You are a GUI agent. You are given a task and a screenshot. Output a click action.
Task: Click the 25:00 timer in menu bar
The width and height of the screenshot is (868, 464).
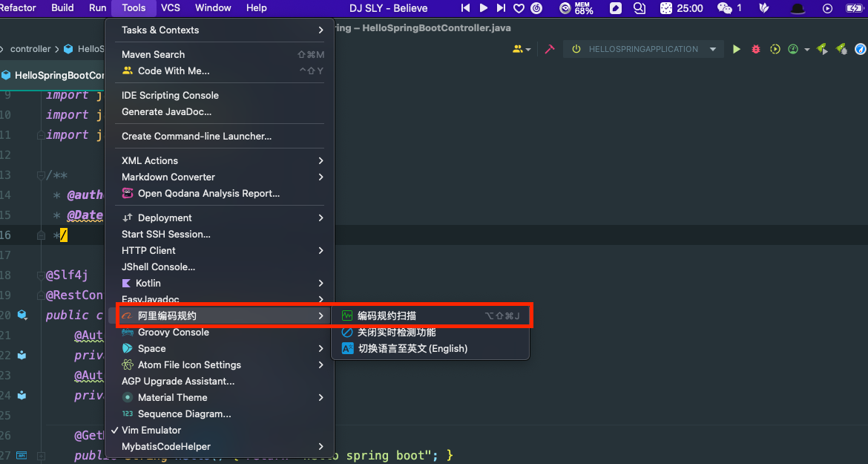click(682, 7)
